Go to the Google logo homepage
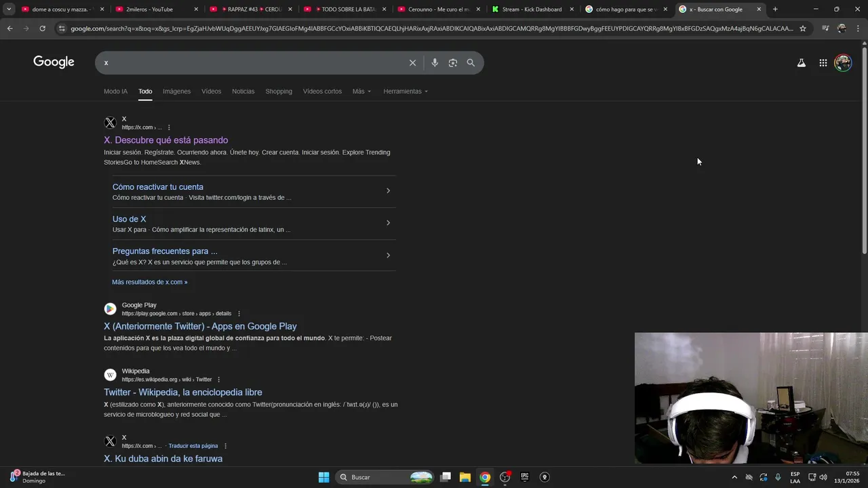This screenshot has height=488, width=868. [x=54, y=62]
